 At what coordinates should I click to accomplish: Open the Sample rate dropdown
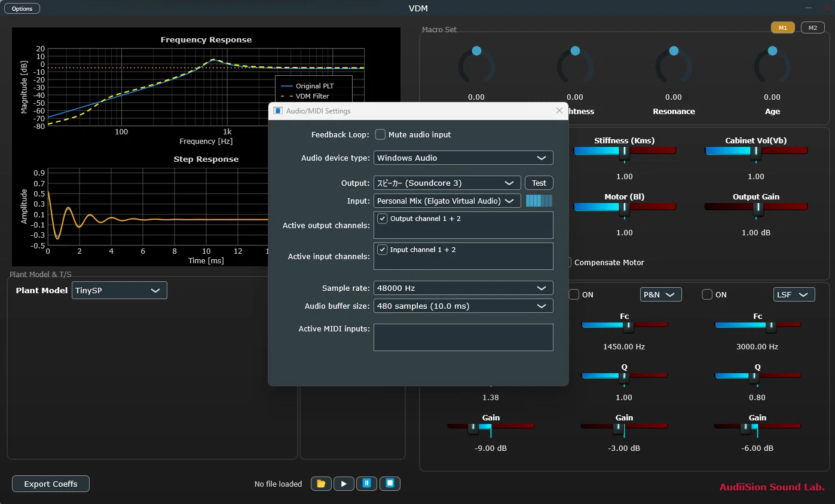463,288
